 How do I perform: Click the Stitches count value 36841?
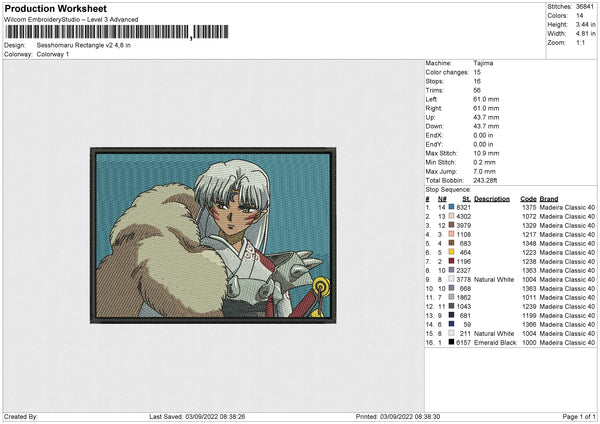(585, 8)
